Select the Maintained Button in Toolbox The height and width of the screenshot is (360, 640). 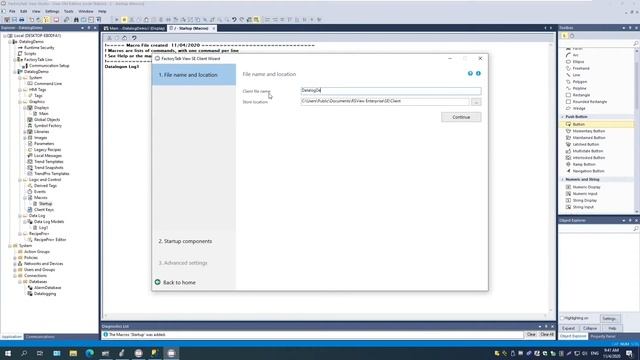click(x=589, y=138)
